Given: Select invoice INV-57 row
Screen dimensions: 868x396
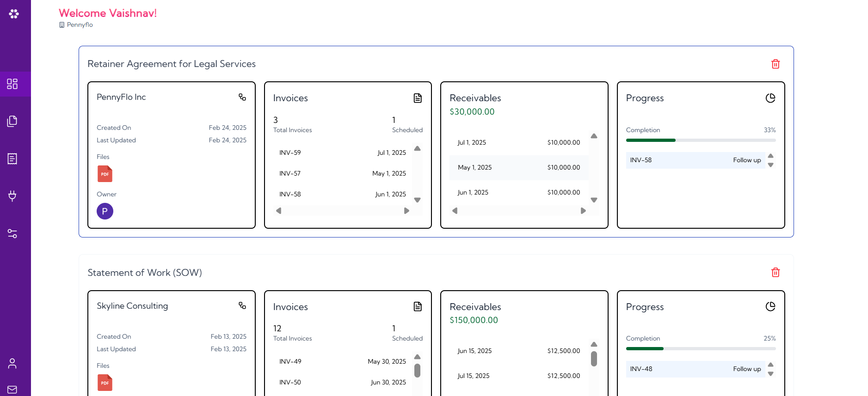Looking at the screenshot, I should [x=343, y=173].
